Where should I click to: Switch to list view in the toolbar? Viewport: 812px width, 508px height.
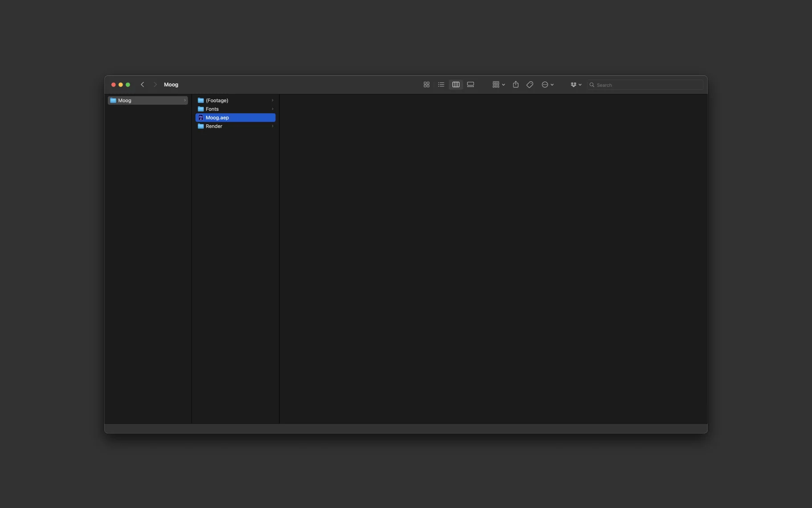tap(441, 84)
